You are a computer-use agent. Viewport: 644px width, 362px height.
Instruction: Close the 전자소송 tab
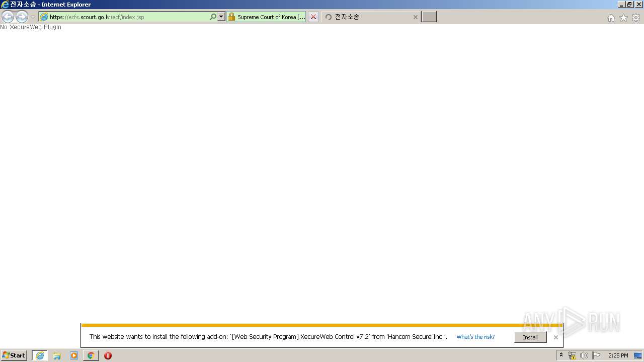[x=416, y=17]
